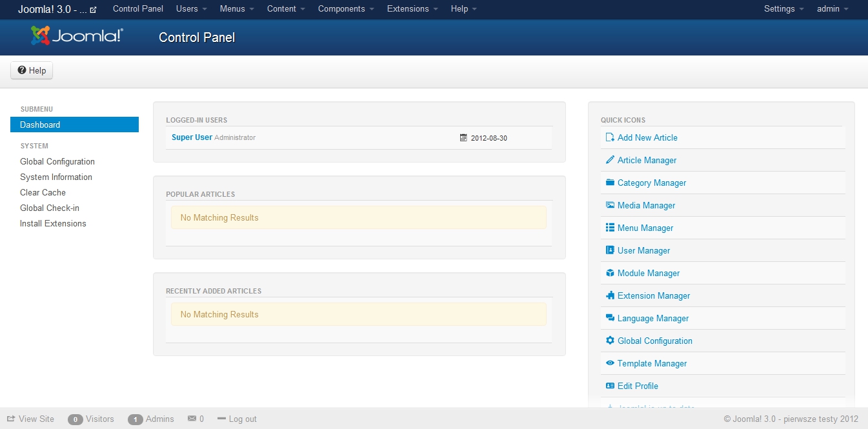This screenshot has width=868, height=429.
Task: Click the Module Manager cube icon
Action: tap(610, 273)
